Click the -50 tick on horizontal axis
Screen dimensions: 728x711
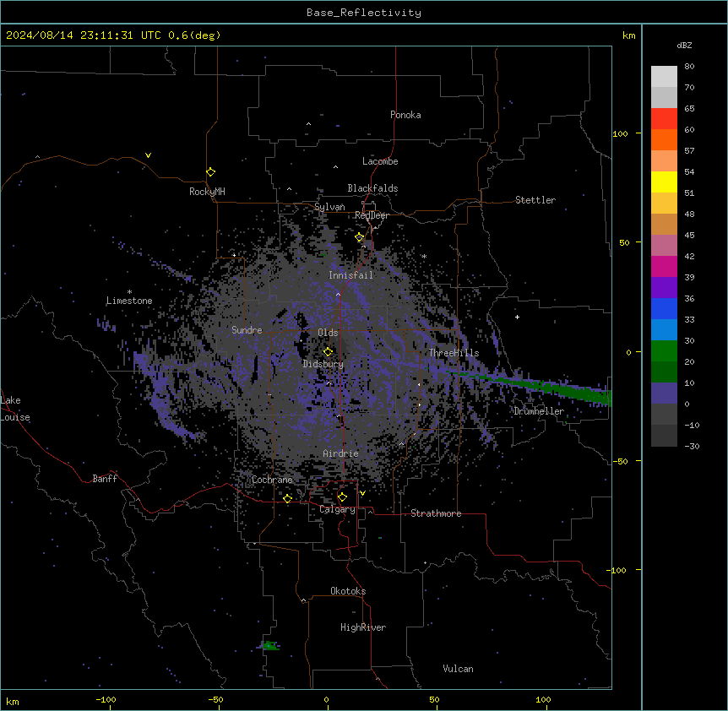click(215, 699)
